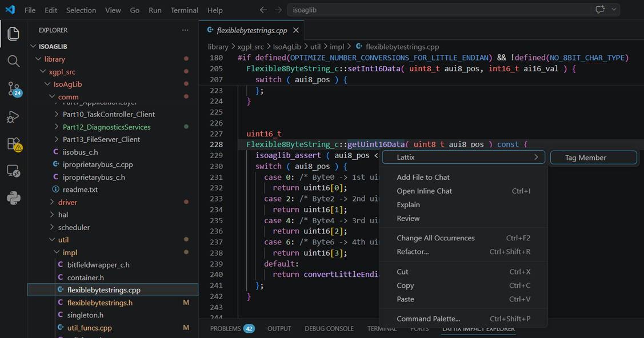Open the Extensions view with warning badge
Viewport: 644px width, 338px height.
(x=14, y=144)
